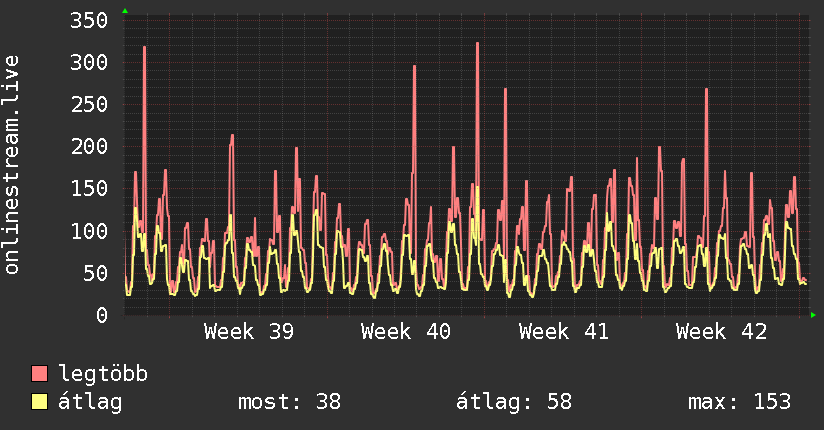Click the 50 y-axis value
The image size is (824, 430).
96,273
